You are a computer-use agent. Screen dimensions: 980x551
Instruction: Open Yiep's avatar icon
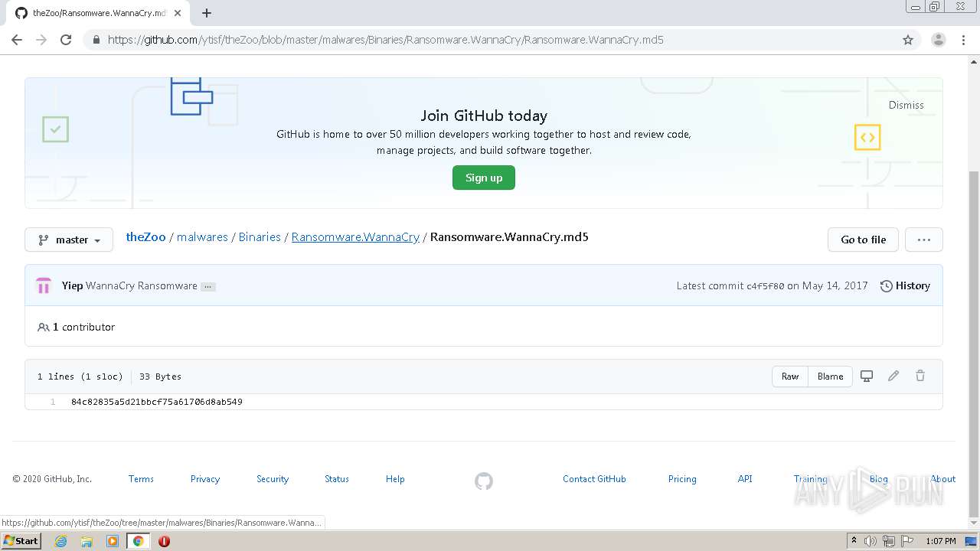(x=44, y=285)
